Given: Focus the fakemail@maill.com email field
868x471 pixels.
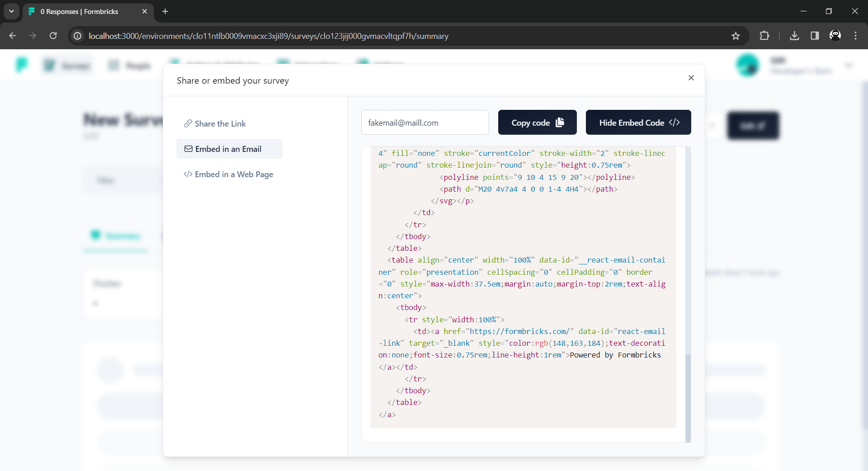Looking at the screenshot, I should 425,122.
